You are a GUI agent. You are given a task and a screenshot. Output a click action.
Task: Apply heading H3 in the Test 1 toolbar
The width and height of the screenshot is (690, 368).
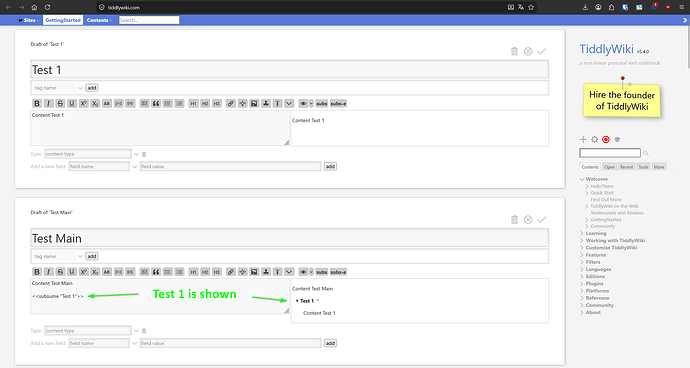pos(217,103)
